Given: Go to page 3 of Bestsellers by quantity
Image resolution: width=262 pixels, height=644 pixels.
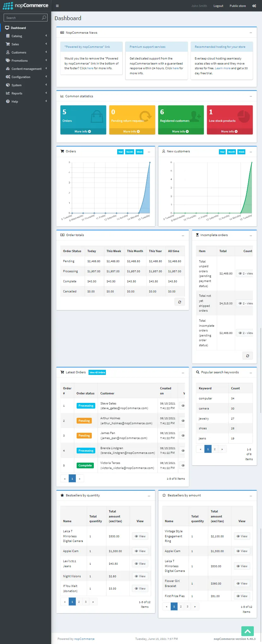Looking at the screenshot, I should pyautogui.click(x=86, y=602).
